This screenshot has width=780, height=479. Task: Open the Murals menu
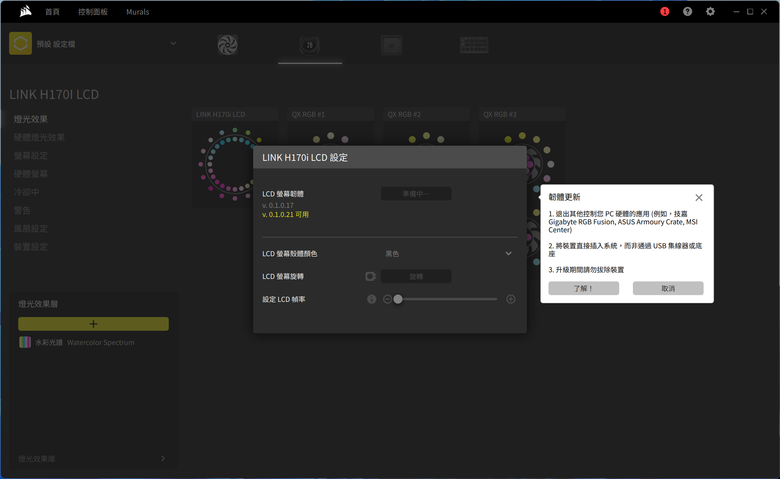pyautogui.click(x=137, y=11)
